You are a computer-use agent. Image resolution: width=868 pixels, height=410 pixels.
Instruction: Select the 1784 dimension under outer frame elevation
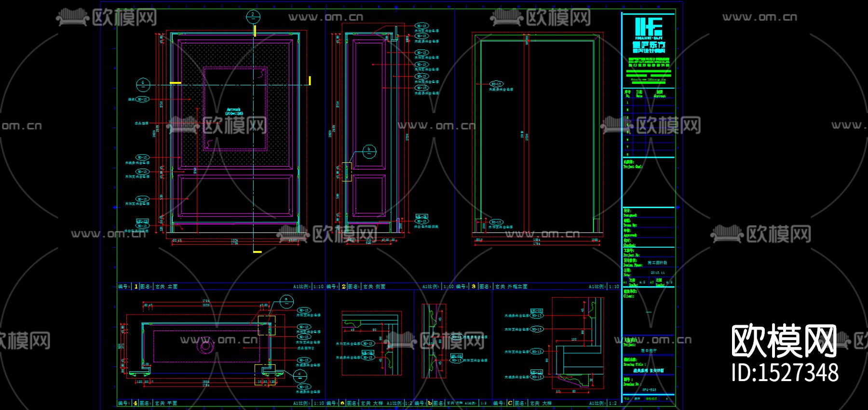coord(537,244)
